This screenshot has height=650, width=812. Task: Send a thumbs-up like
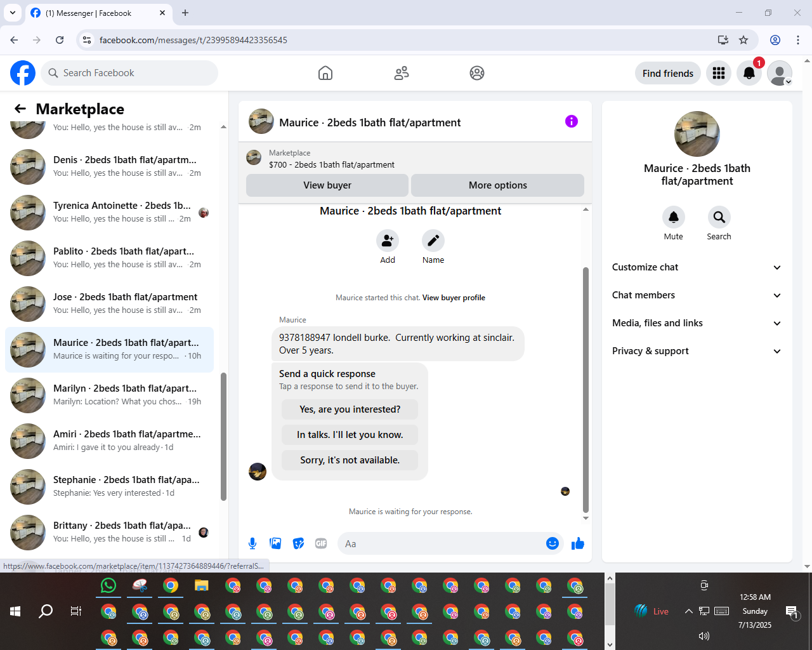578,543
